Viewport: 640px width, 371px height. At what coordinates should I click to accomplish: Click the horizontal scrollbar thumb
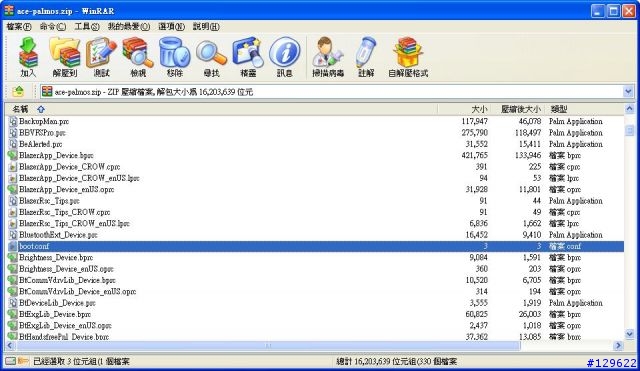[269, 346]
